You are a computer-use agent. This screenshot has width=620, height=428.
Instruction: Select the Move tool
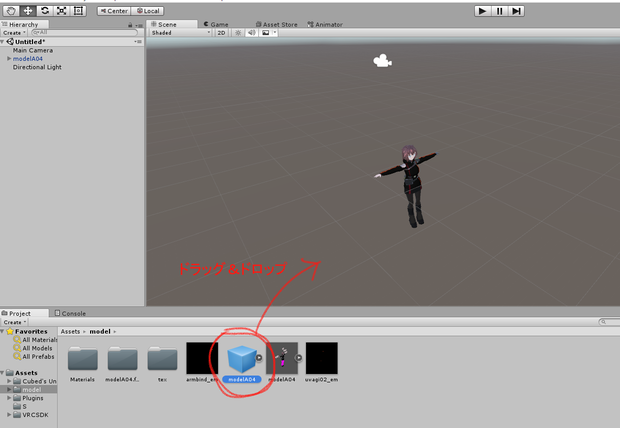[x=28, y=11]
